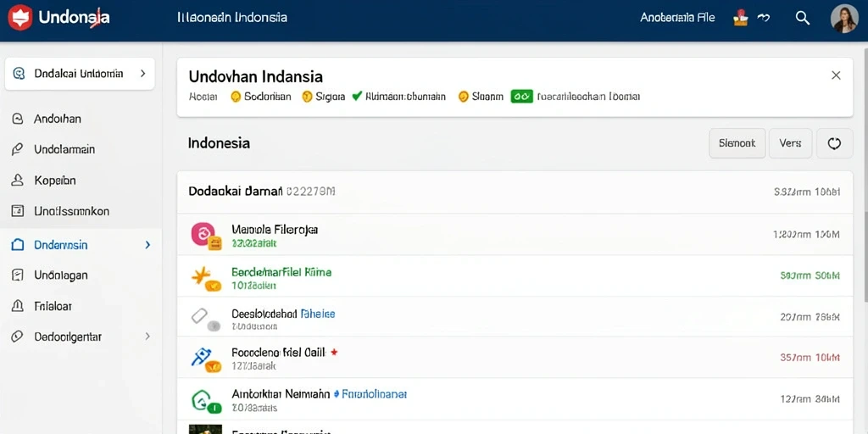This screenshot has height=434, width=868.
Task: Click the red 35nm time value
Action: coord(810,359)
